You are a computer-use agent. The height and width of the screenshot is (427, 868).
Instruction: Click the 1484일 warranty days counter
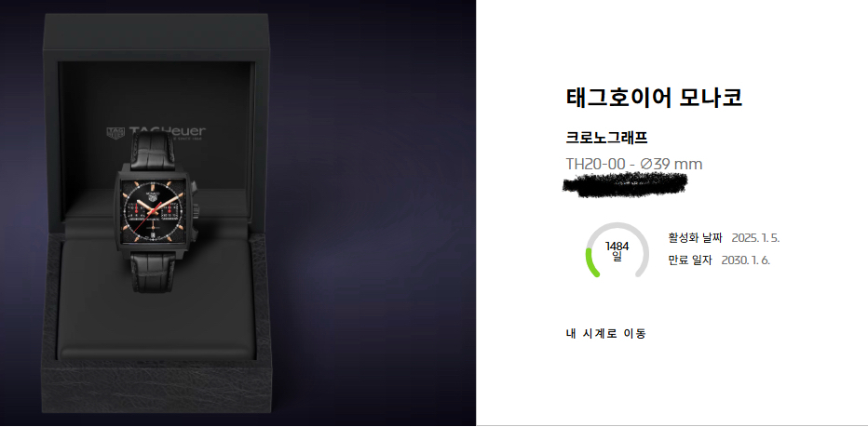tap(617, 250)
